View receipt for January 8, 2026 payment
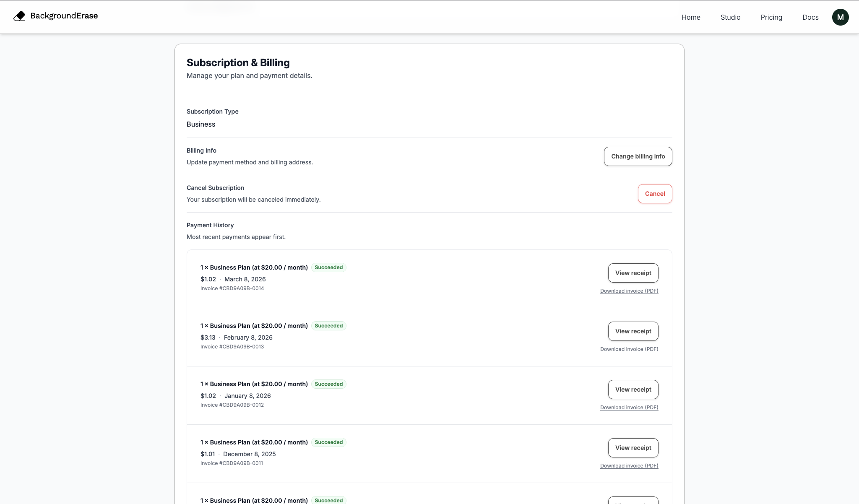The image size is (859, 504). (x=633, y=390)
